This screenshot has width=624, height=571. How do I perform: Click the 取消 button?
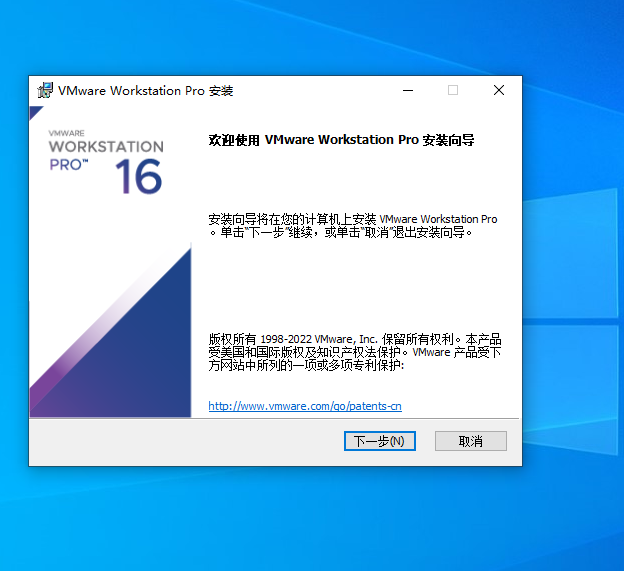coord(470,441)
